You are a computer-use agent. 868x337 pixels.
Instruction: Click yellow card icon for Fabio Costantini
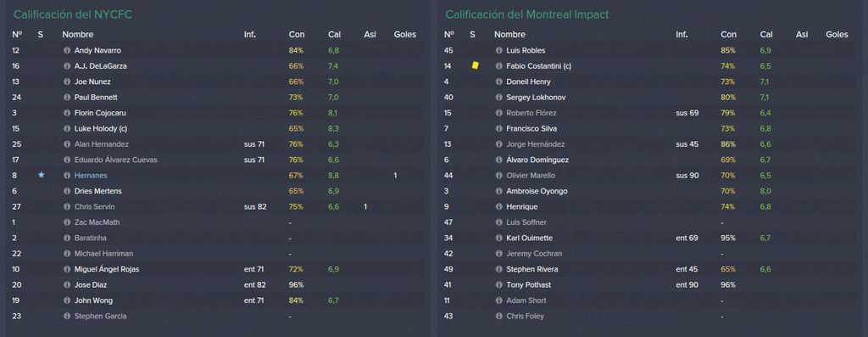pos(475,65)
